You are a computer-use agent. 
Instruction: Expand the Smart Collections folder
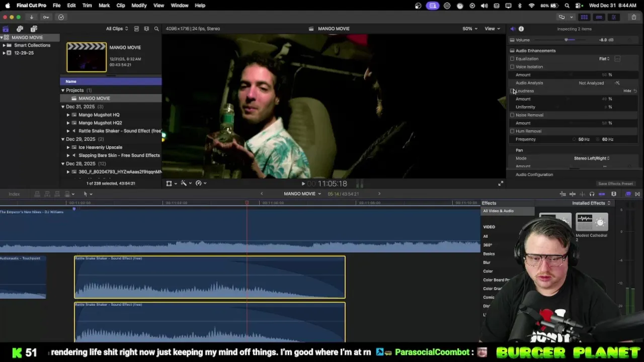4,45
